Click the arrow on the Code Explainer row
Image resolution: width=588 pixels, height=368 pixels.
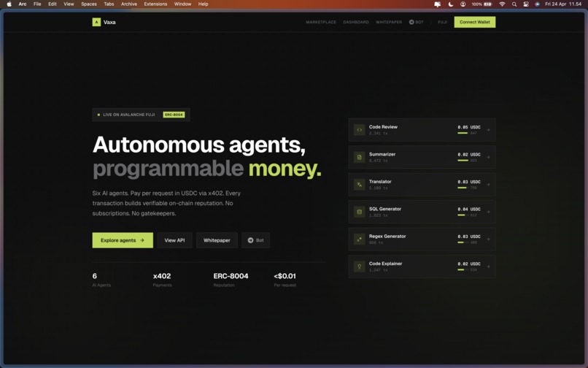point(488,267)
